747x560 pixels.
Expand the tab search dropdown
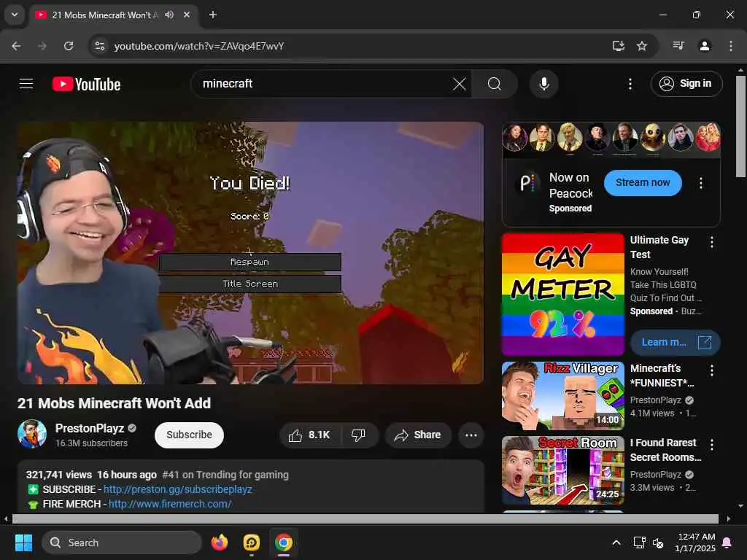[15, 15]
